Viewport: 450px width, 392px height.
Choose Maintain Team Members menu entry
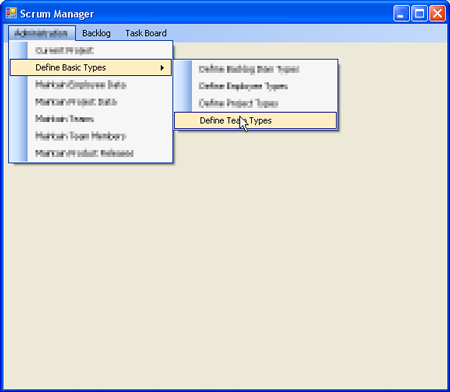(91, 136)
